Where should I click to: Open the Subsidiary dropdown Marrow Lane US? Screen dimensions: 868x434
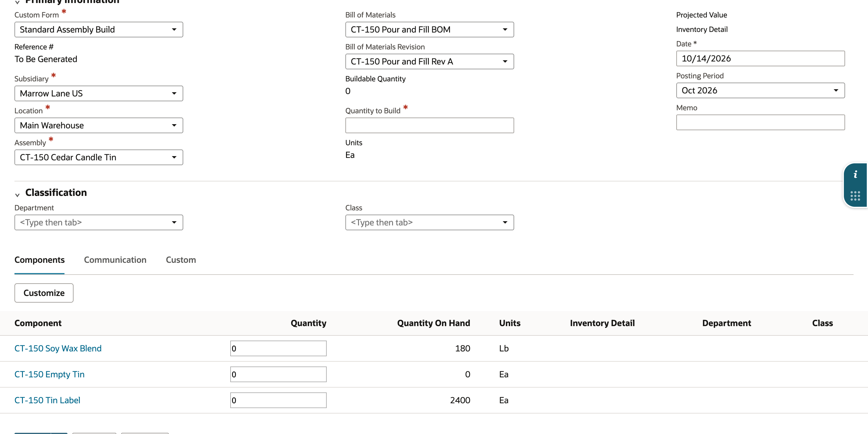click(99, 93)
